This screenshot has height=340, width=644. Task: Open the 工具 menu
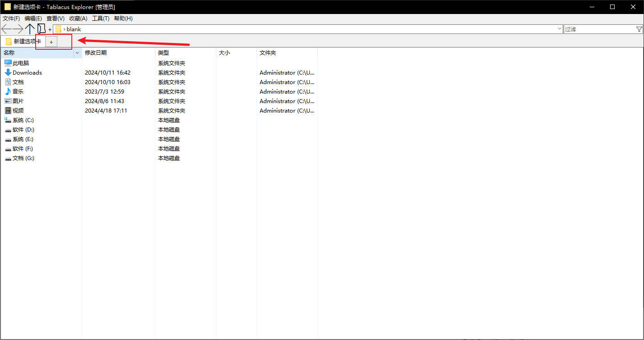point(100,19)
